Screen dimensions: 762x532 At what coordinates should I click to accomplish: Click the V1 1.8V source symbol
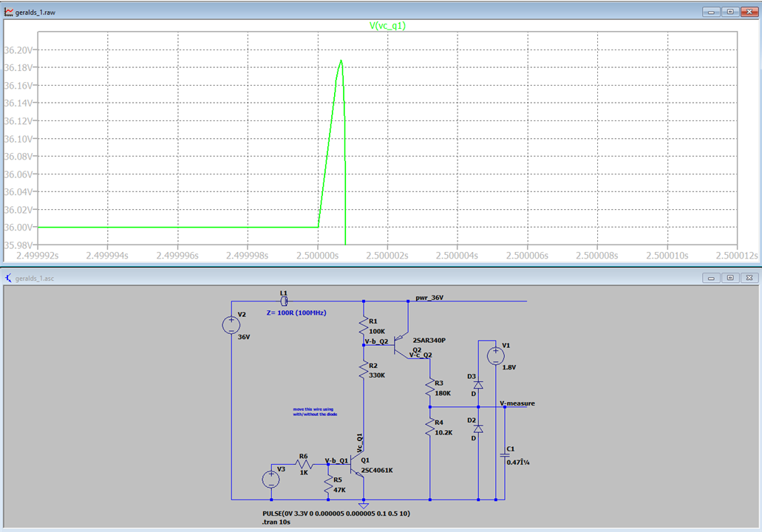[x=496, y=355]
